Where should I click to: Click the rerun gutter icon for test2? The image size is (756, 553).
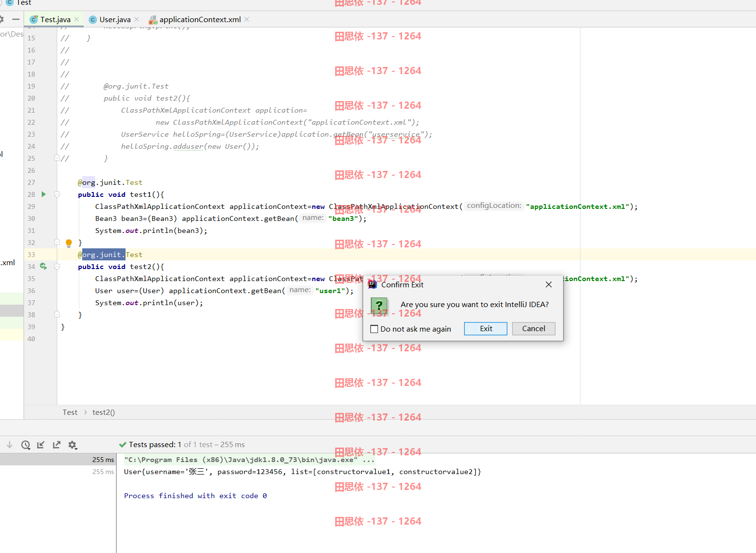coord(43,266)
